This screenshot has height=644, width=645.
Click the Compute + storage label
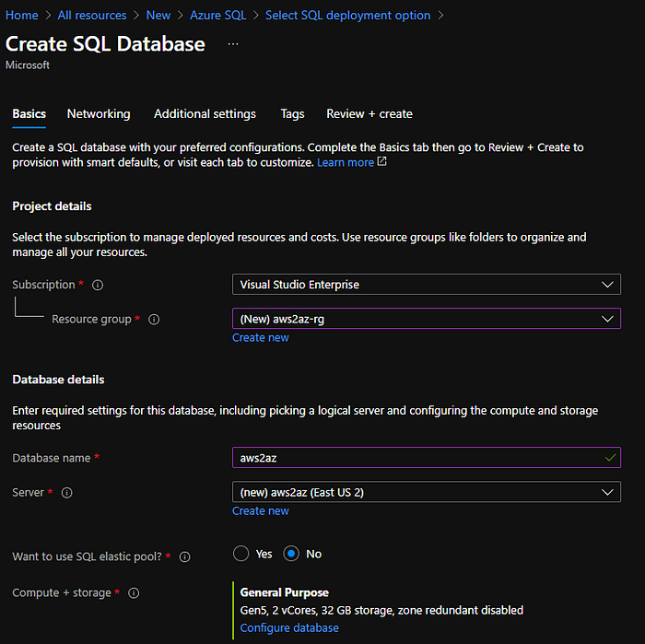coord(62,593)
